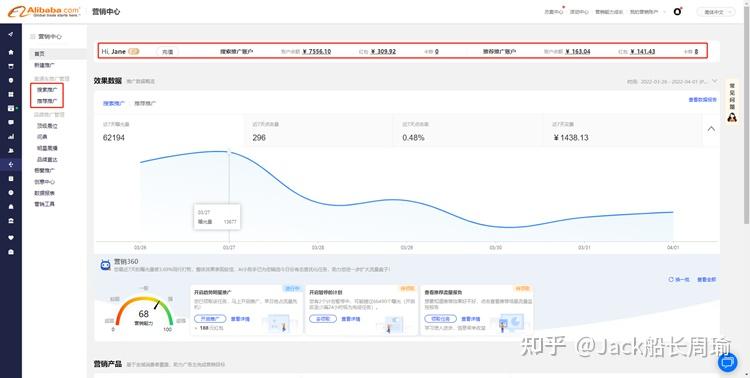
Task: Select 新建推广 in the sidebar menu
Action: coord(44,65)
